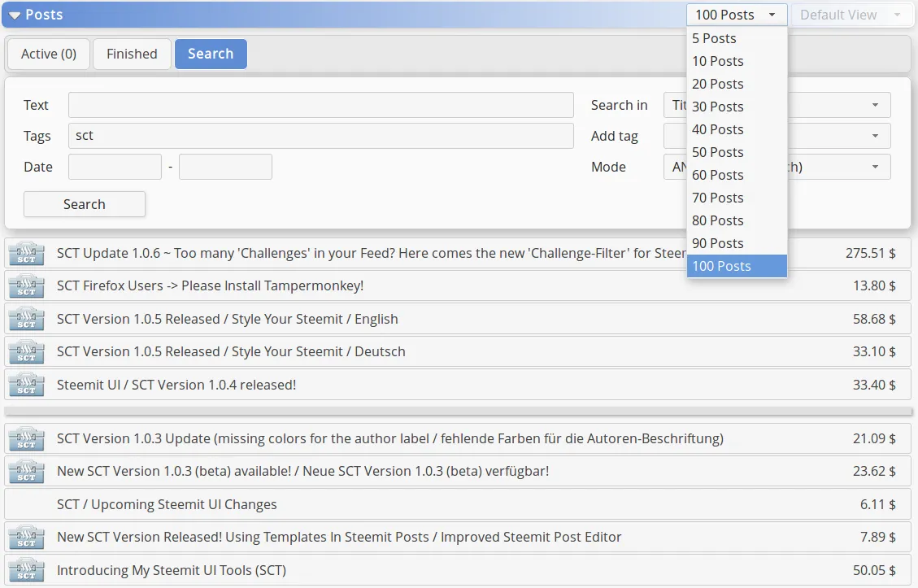918x588 pixels.
Task: Click the 50.05 $ payout value
Action: [x=874, y=570]
